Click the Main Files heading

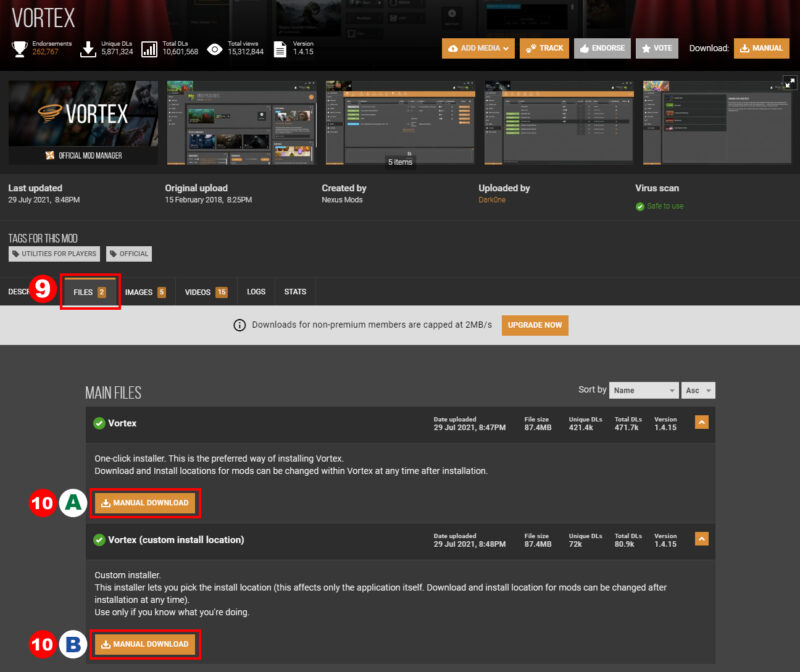113,393
